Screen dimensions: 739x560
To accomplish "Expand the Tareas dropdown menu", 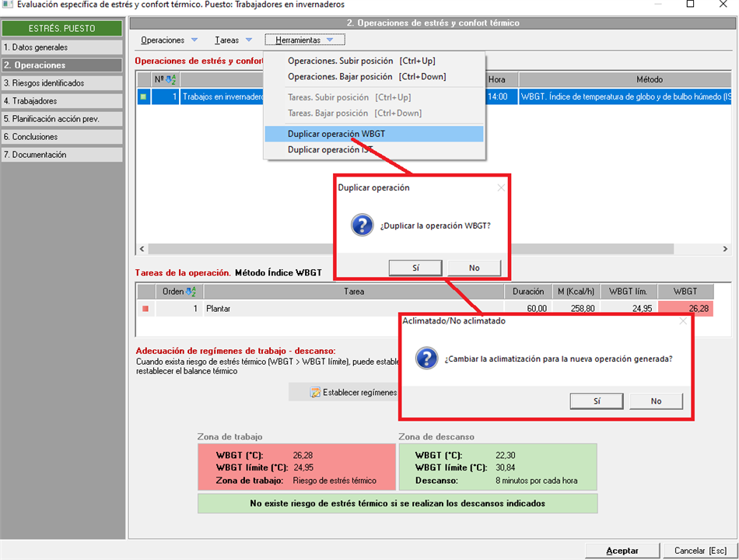I will 233,40.
